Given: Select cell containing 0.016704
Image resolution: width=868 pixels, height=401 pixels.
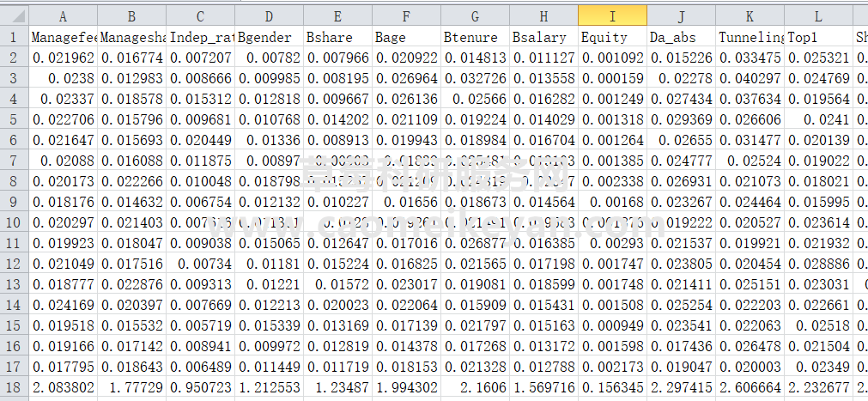Looking at the screenshot, I should [x=543, y=140].
